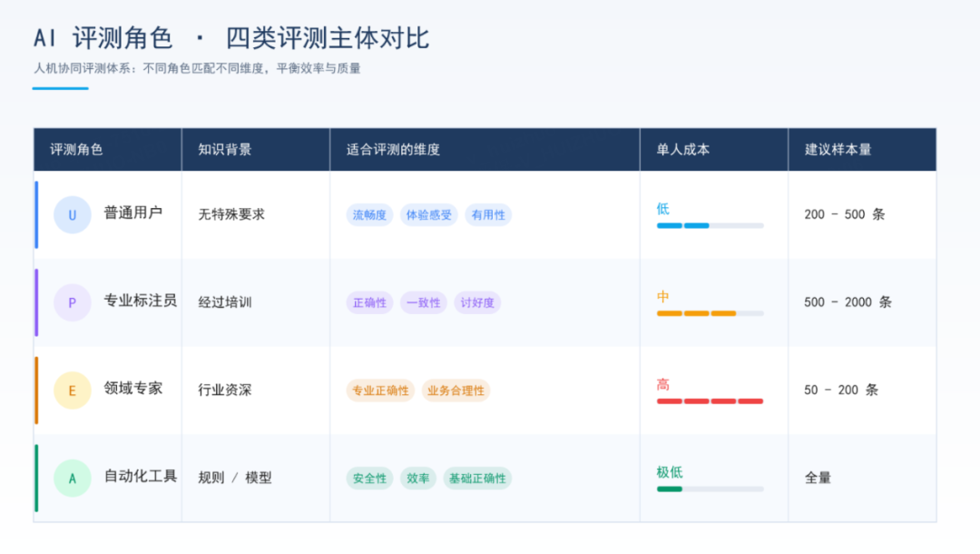Click the A avatar icon for 自动化工具
Viewport: 980px width, 554px height.
(x=73, y=479)
